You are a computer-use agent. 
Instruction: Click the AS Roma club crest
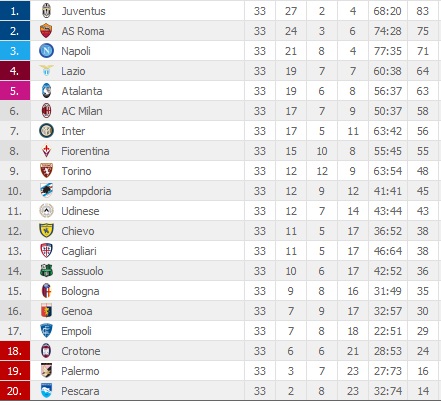[x=46, y=31]
